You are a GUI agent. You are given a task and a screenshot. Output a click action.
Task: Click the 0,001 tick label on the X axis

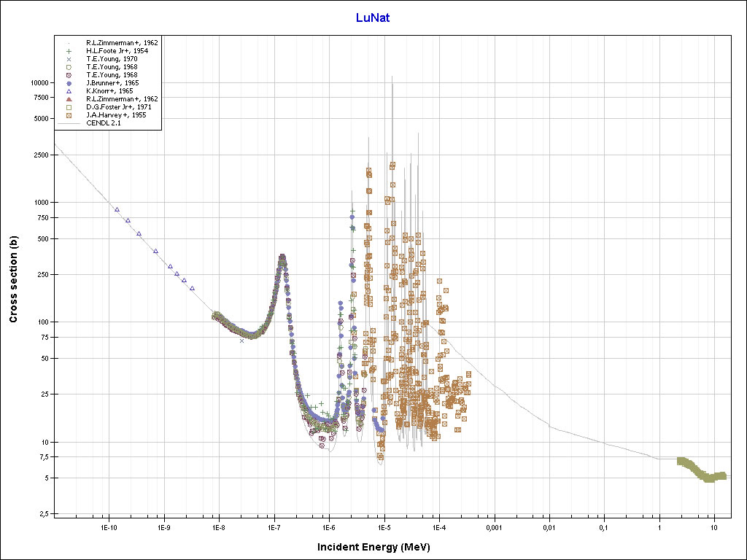[494, 526]
